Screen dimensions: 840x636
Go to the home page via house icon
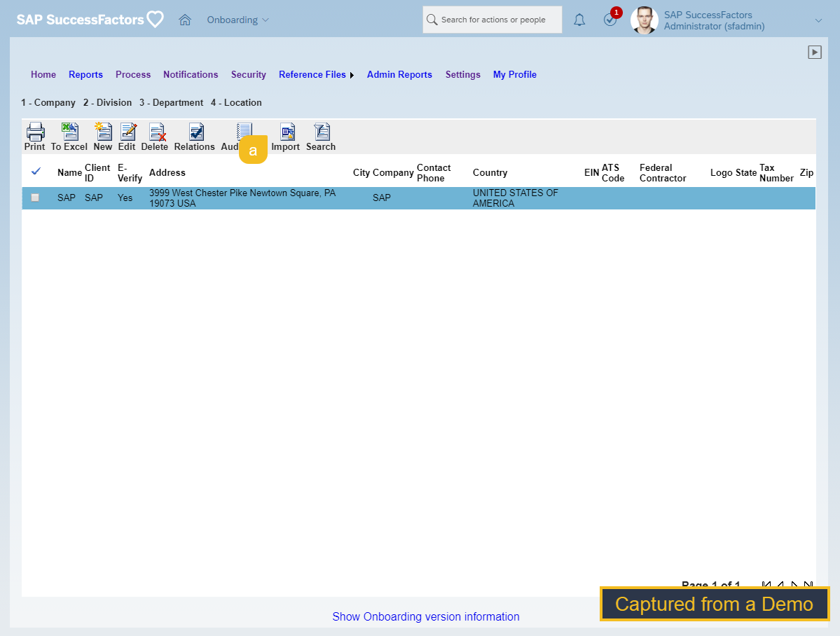pos(185,20)
